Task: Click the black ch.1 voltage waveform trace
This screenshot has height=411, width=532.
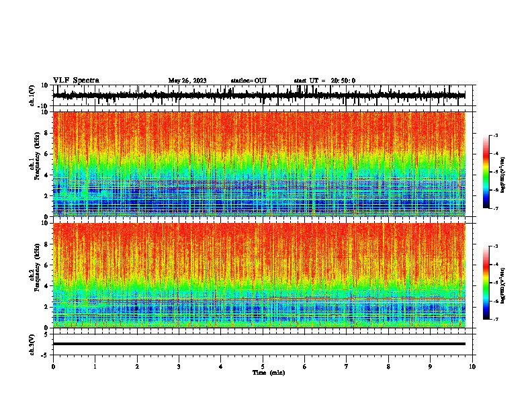Action: (259, 95)
